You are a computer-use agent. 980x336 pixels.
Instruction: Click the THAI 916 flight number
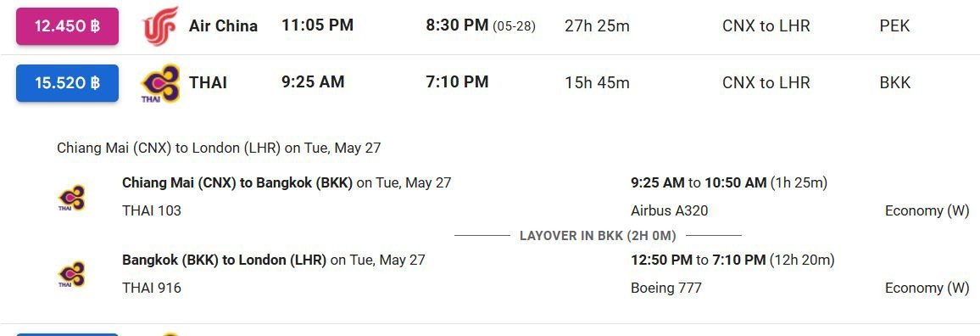(x=152, y=288)
